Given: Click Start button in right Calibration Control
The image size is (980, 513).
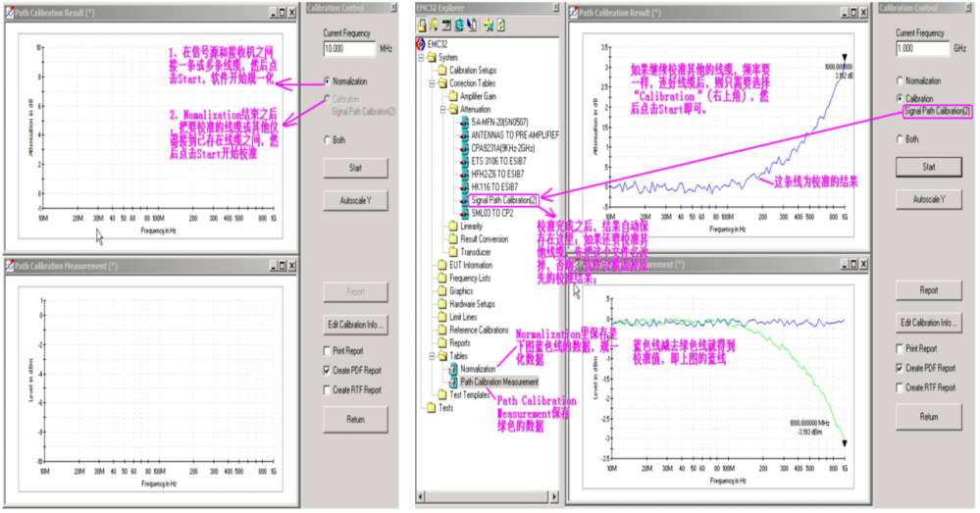Looking at the screenshot, I should pyautogui.click(x=929, y=167).
